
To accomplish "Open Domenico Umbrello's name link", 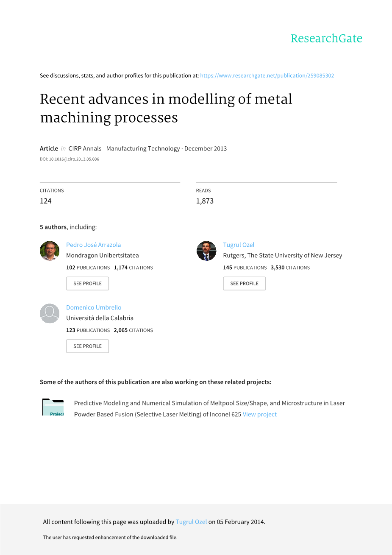I will (x=94, y=307).
